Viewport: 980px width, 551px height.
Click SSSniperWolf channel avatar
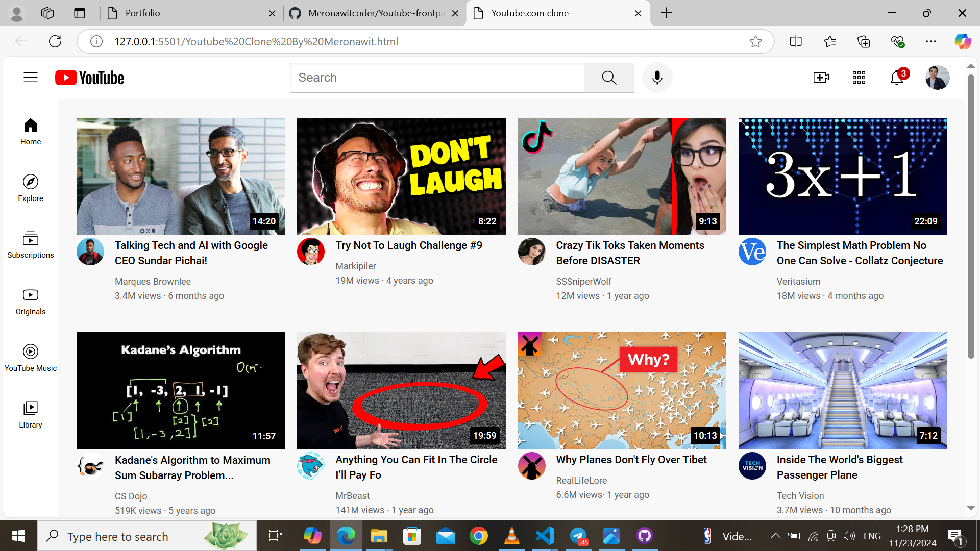531,252
